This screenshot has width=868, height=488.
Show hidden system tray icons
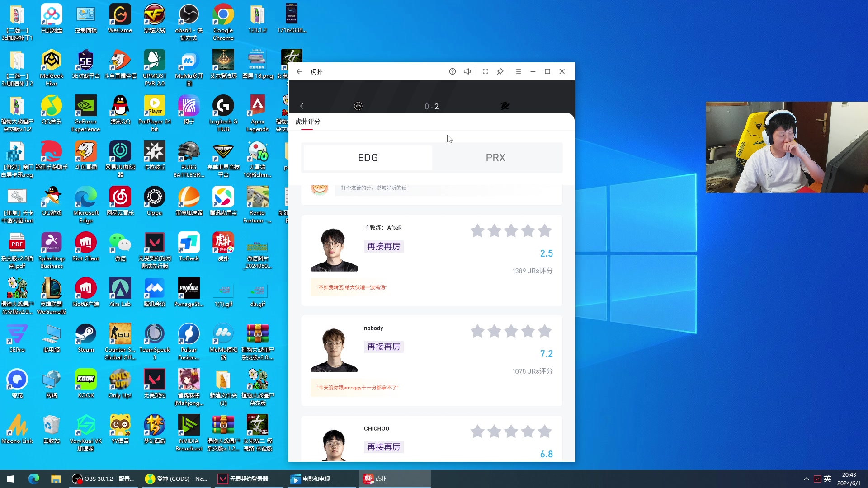(x=806, y=479)
